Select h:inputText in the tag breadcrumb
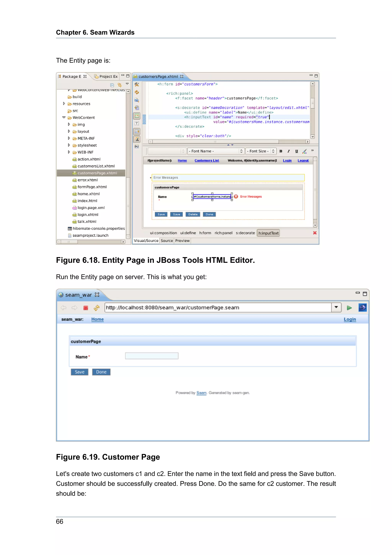Viewport: 392px width, 555px height. 268,233
